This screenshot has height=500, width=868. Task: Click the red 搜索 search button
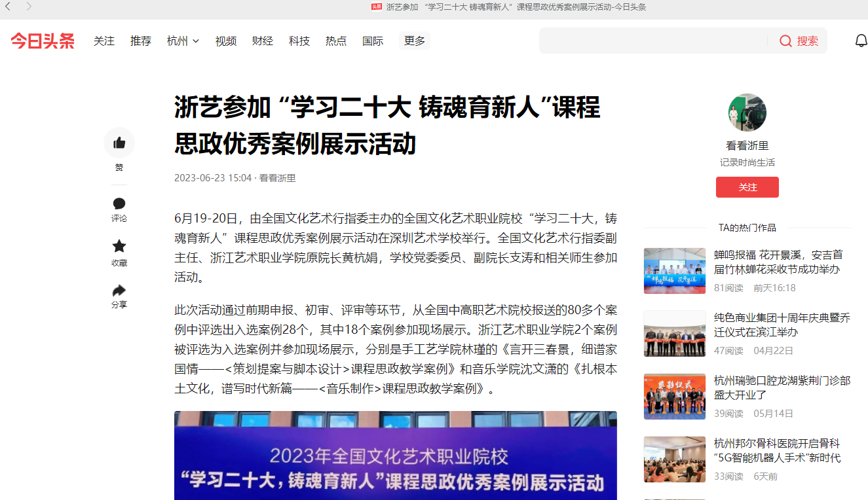[799, 41]
